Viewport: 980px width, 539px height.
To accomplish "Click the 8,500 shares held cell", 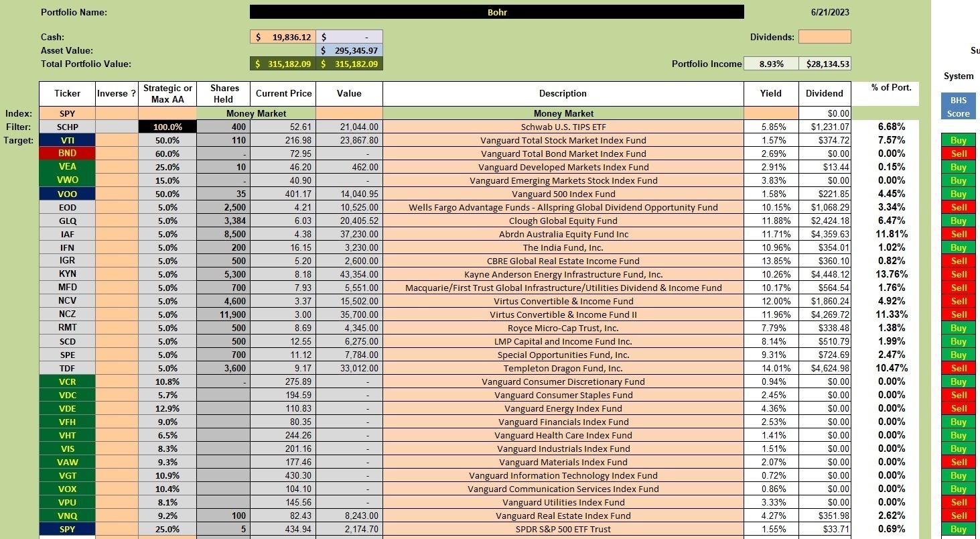I will (x=224, y=234).
